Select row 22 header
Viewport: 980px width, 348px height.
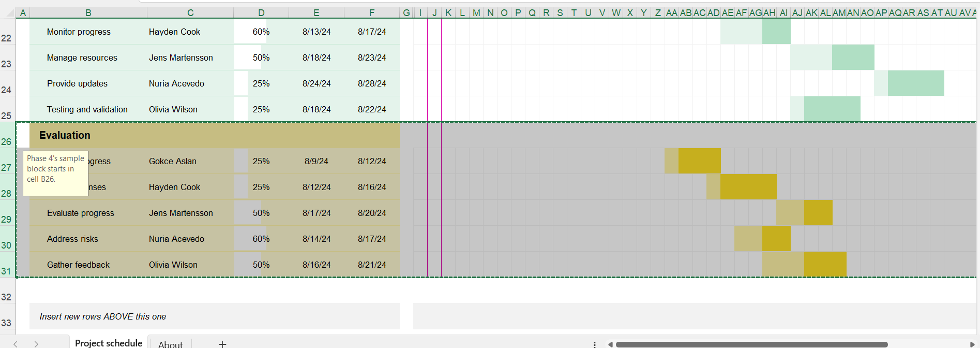7,32
